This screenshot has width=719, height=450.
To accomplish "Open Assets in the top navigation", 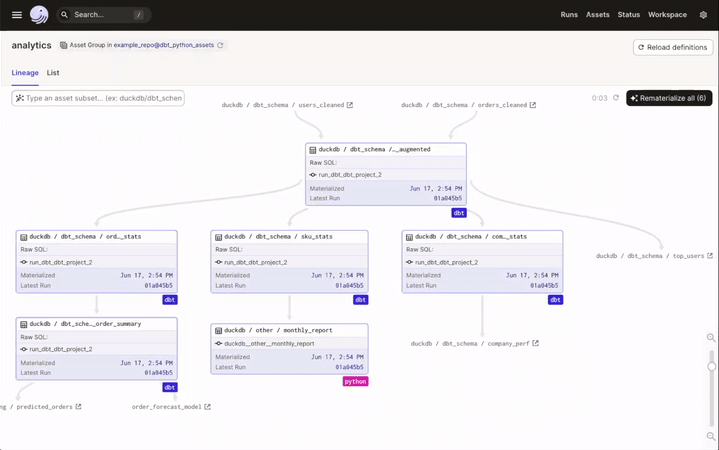I will pos(597,15).
